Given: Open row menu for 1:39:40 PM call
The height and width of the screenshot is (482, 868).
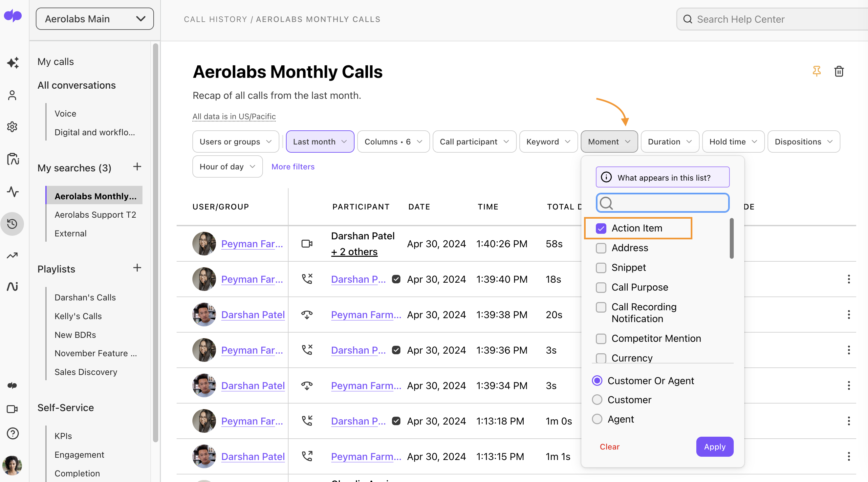Looking at the screenshot, I should (x=849, y=279).
